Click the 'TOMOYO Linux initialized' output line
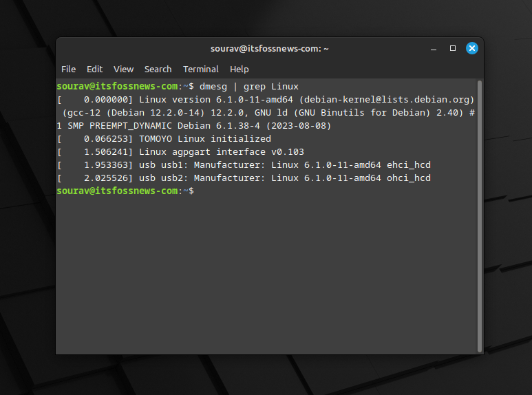532x395 pixels. coord(205,139)
